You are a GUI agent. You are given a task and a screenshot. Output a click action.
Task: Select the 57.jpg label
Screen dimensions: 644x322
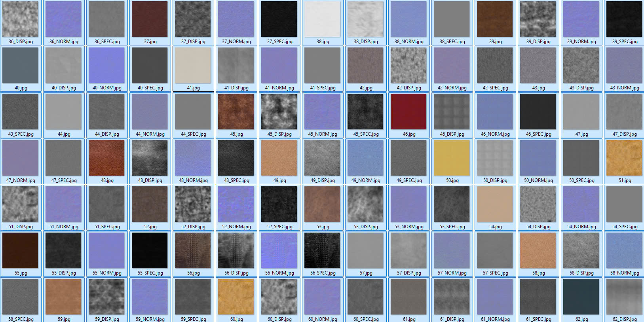pyautogui.click(x=366, y=273)
